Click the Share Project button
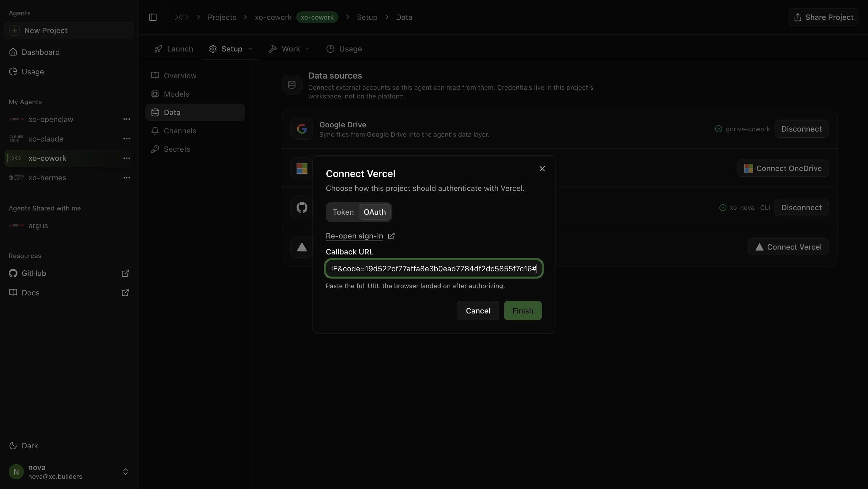The image size is (868, 489). pos(823,17)
